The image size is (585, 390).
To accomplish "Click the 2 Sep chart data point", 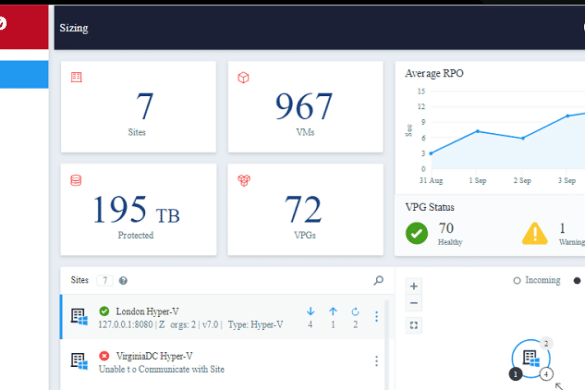I will click(523, 138).
